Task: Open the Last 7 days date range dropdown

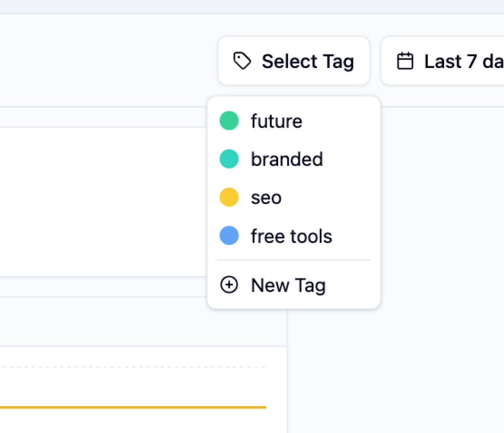Action: point(449,61)
